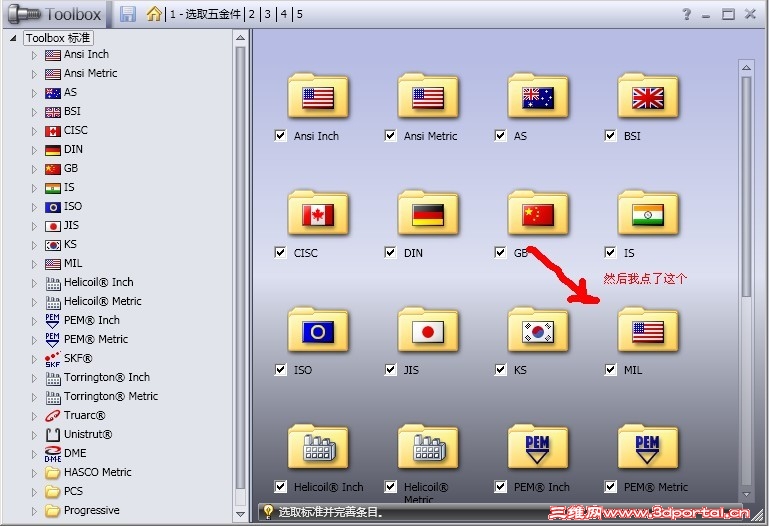Expand the GB tree node
Viewport: 769px width, 526px height.
(34, 169)
